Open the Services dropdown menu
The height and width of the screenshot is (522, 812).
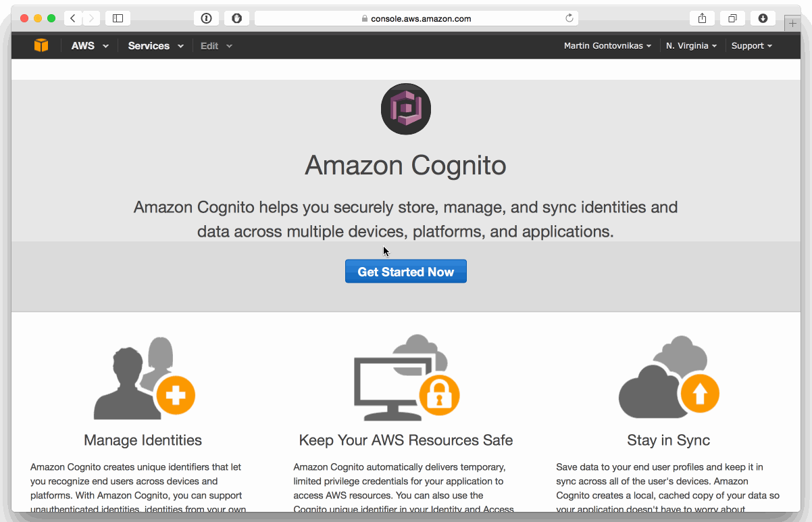(155, 46)
